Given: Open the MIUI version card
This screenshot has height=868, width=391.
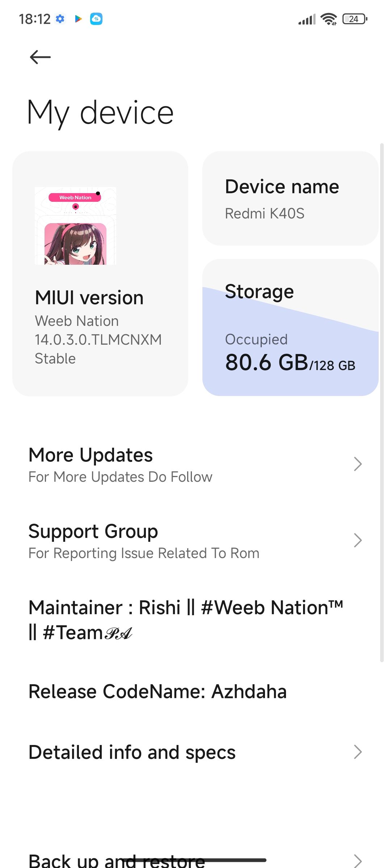Looking at the screenshot, I should 100,325.
